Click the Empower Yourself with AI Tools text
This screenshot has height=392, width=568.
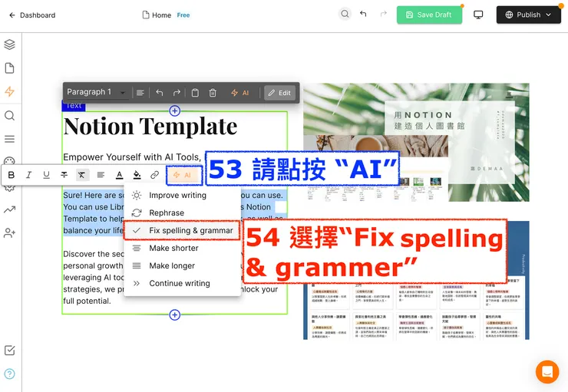pyautogui.click(x=132, y=157)
